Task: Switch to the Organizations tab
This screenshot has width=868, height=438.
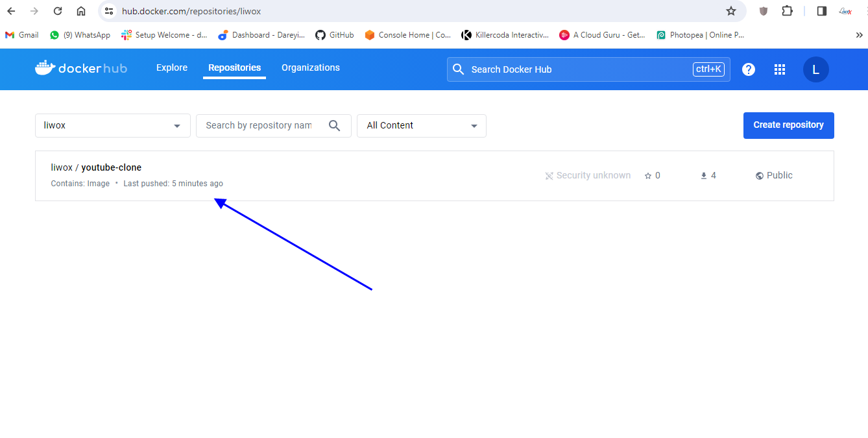Action: 310,67
